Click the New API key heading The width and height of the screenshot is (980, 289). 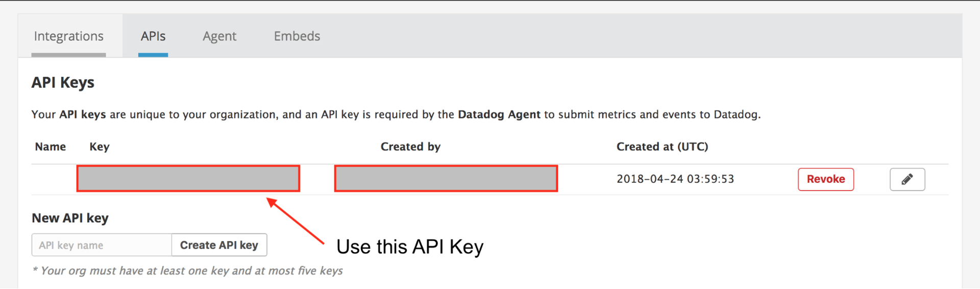[70, 219]
